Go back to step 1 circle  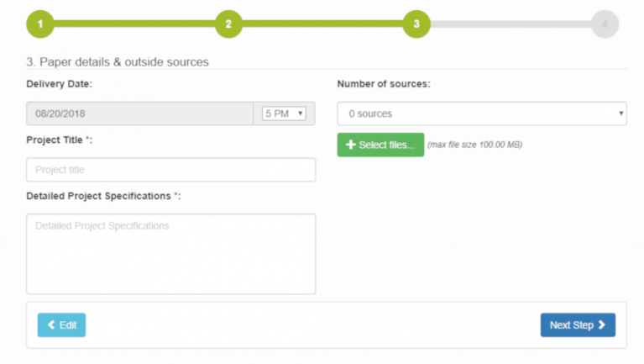point(39,24)
